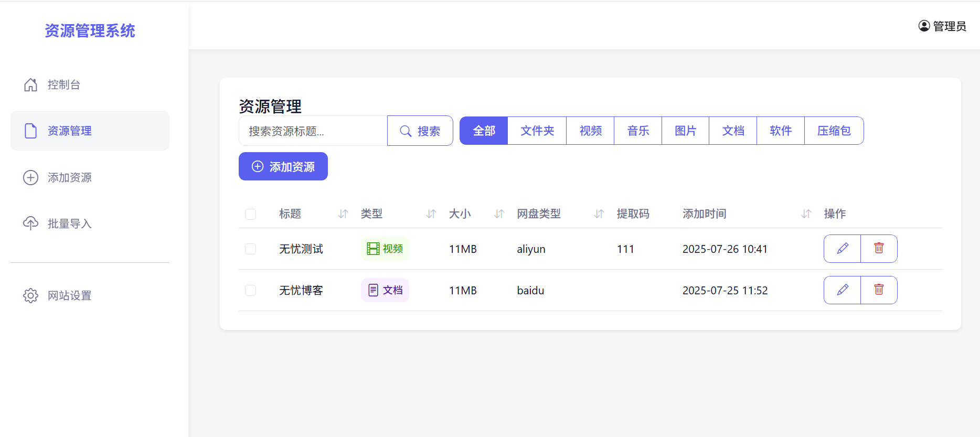
Task: Sort by 添加时间 using its sort arrows
Action: pos(806,214)
